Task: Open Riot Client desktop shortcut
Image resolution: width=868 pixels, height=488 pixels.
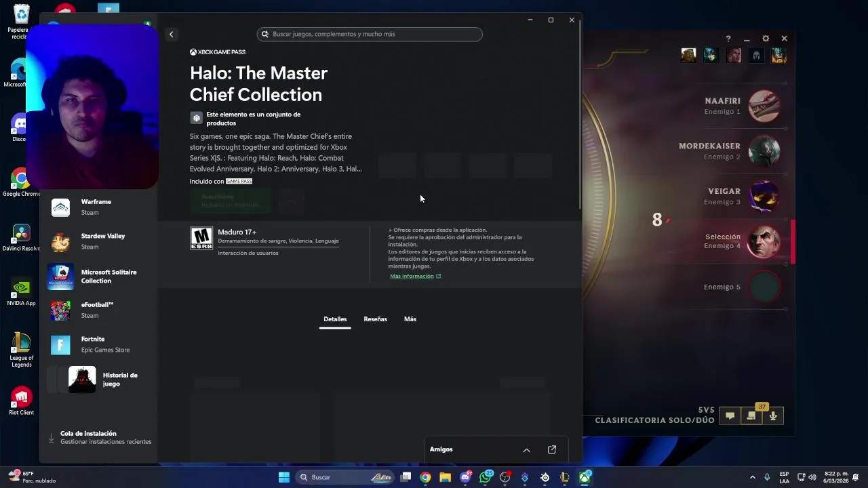Action: (21, 401)
